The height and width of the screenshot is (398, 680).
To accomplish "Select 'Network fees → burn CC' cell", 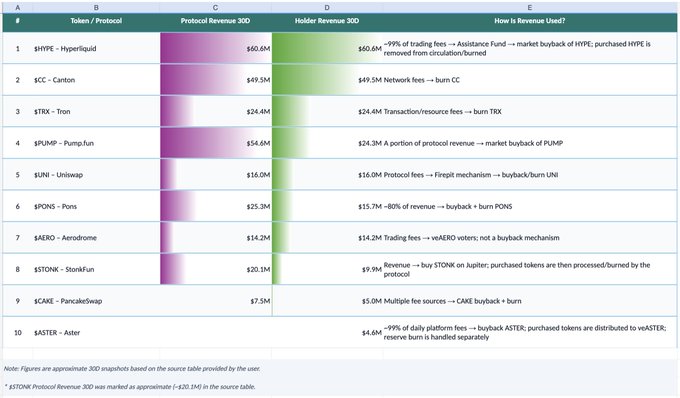I will (530, 80).
